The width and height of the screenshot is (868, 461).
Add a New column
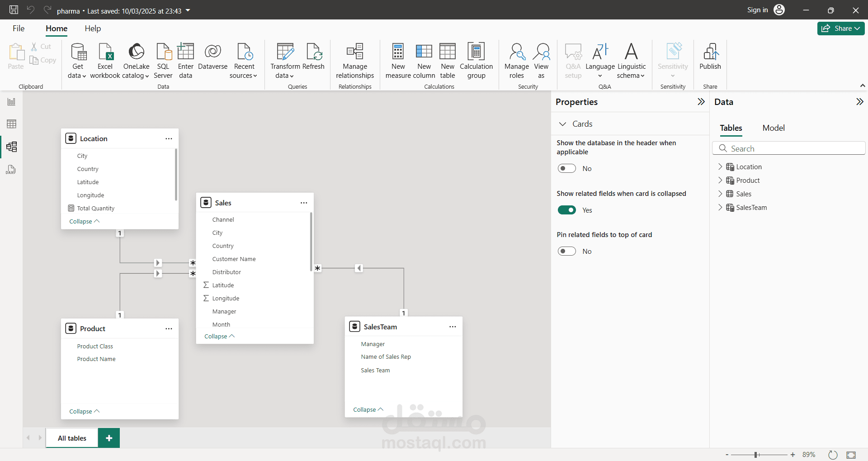424,61
